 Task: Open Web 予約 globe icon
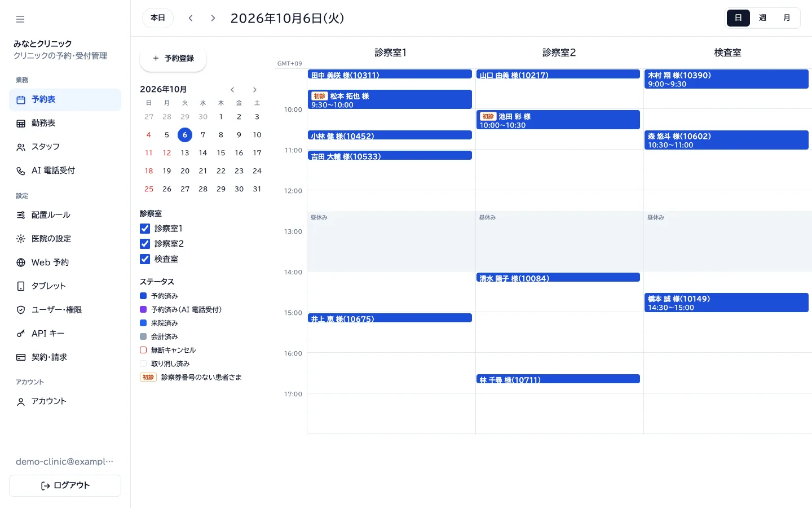coord(21,262)
